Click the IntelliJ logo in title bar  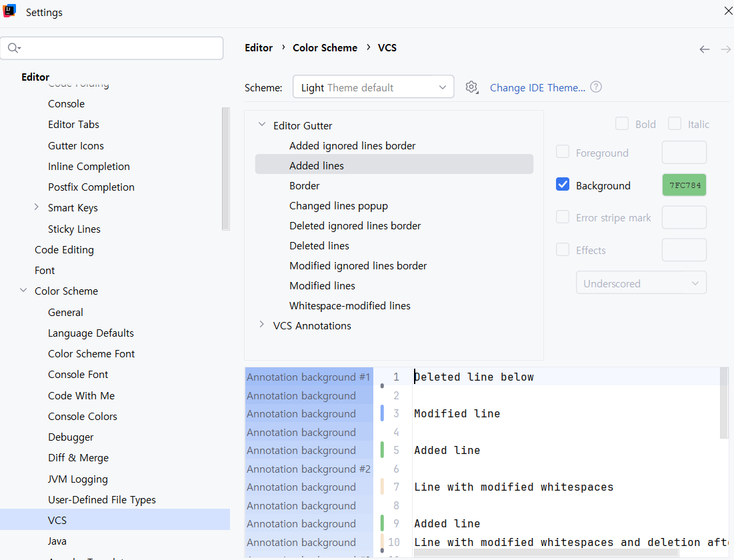(x=10, y=11)
